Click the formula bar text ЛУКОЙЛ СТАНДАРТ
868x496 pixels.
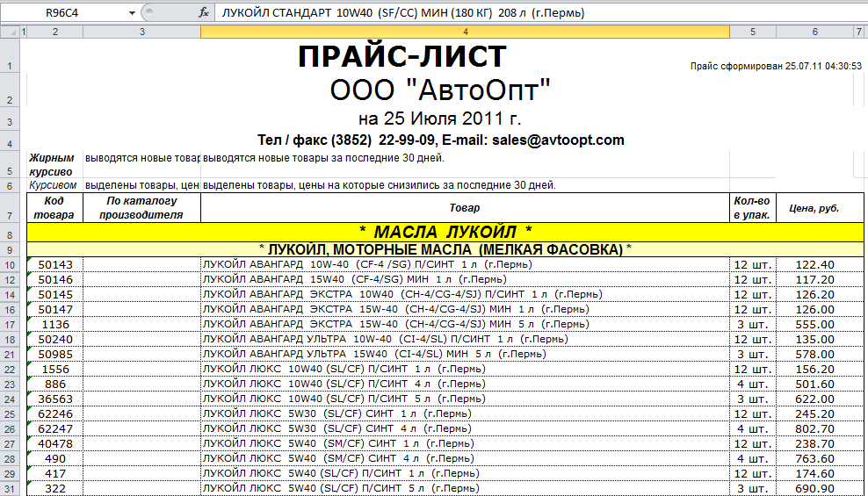276,12
